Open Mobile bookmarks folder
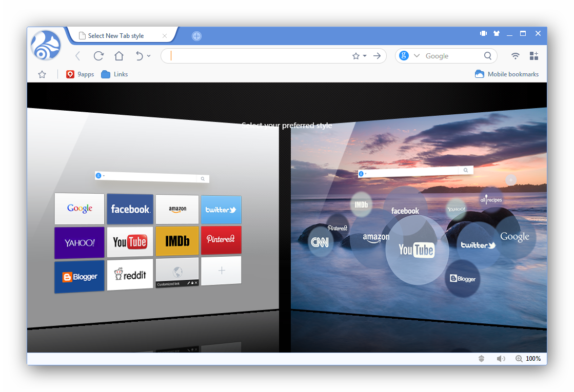Image resolution: width=574 pixels, height=392 pixels. click(507, 74)
